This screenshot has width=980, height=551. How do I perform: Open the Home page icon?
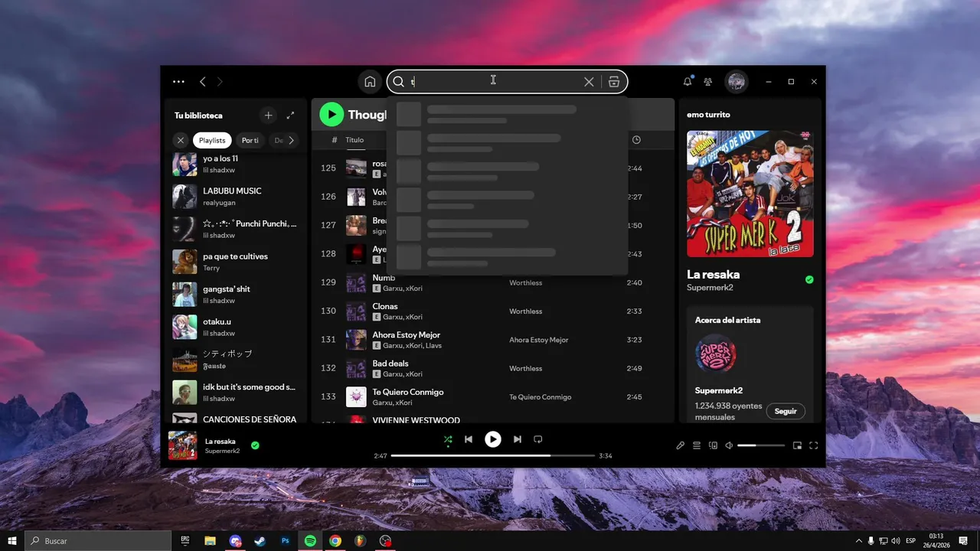pyautogui.click(x=370, y=82)
